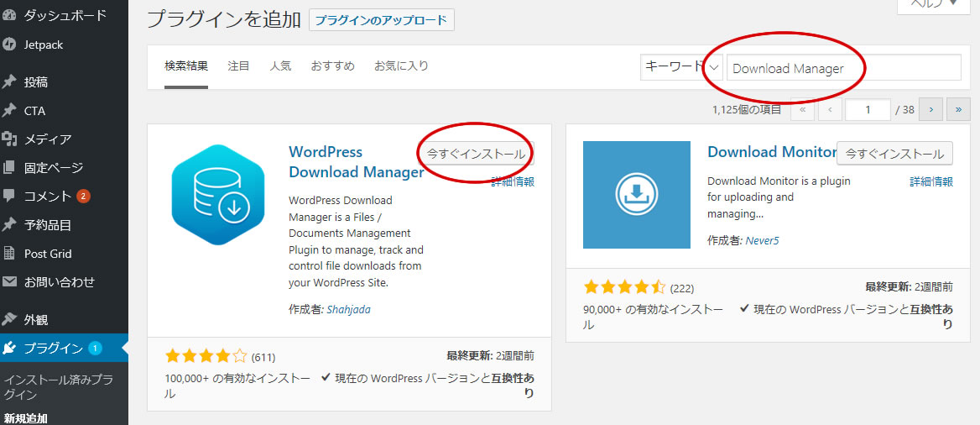Image resolution: width=980 pixels, height=425 pixels.
Task: Open author Never5 link
Action: pyautogui.click(x=763, y=240)
